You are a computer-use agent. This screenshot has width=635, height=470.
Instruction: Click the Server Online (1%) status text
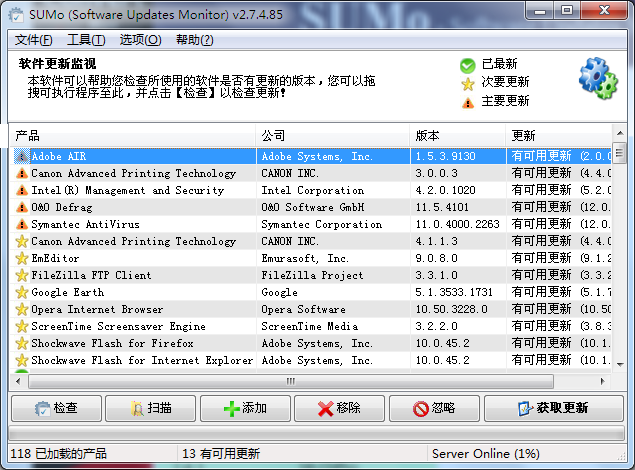(486, 454)
